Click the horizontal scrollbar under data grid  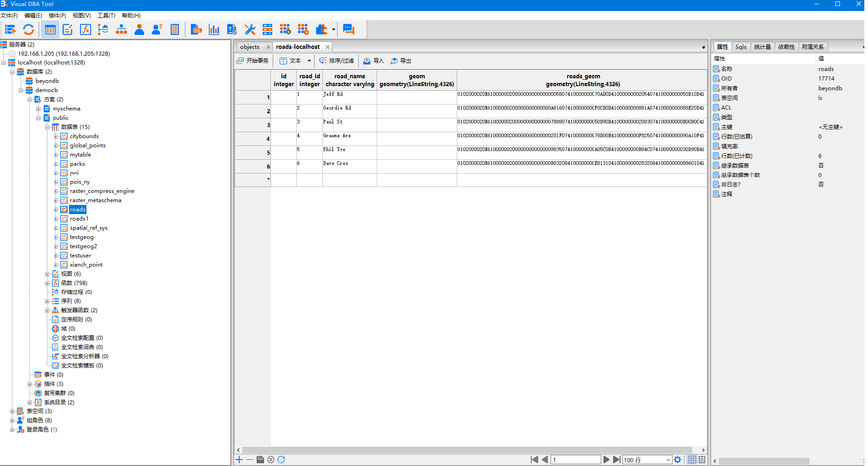(467, 450)
